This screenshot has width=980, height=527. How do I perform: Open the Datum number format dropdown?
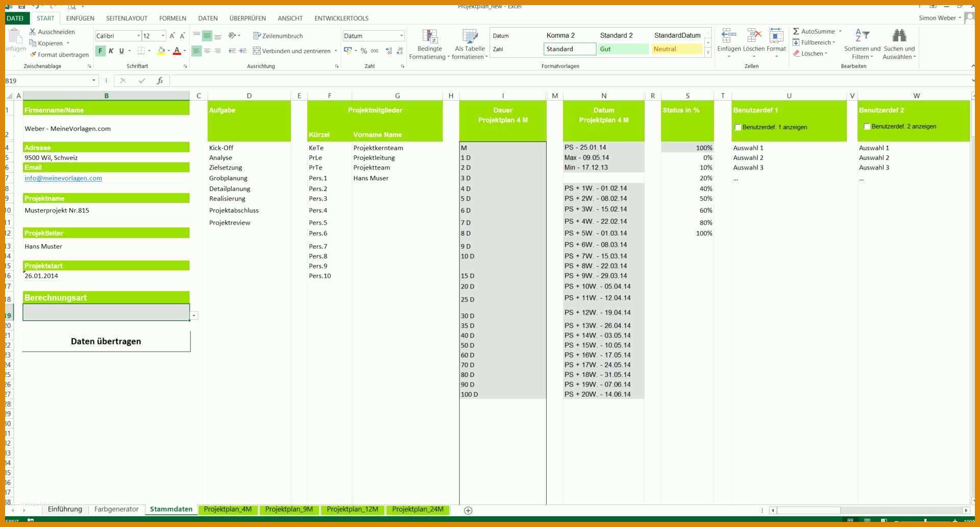pyautogui.click(x=402, y=36)
